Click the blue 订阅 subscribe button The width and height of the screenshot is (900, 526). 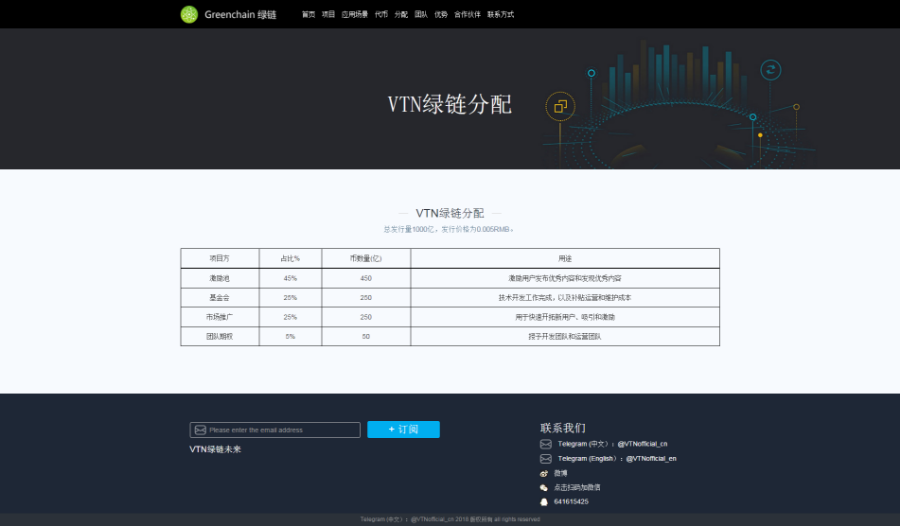click(404, 430)
